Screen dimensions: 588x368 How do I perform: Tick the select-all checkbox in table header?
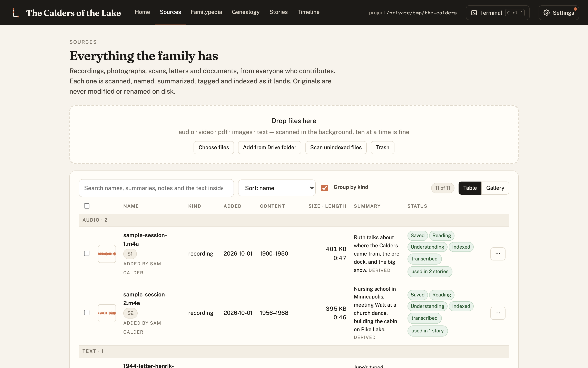pos(87,206)
